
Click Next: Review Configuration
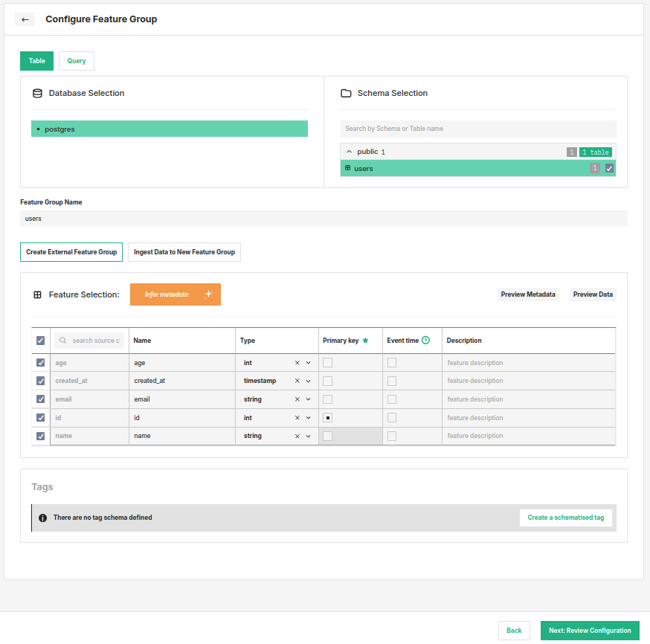pyautogui.click(x=590, y=630)
